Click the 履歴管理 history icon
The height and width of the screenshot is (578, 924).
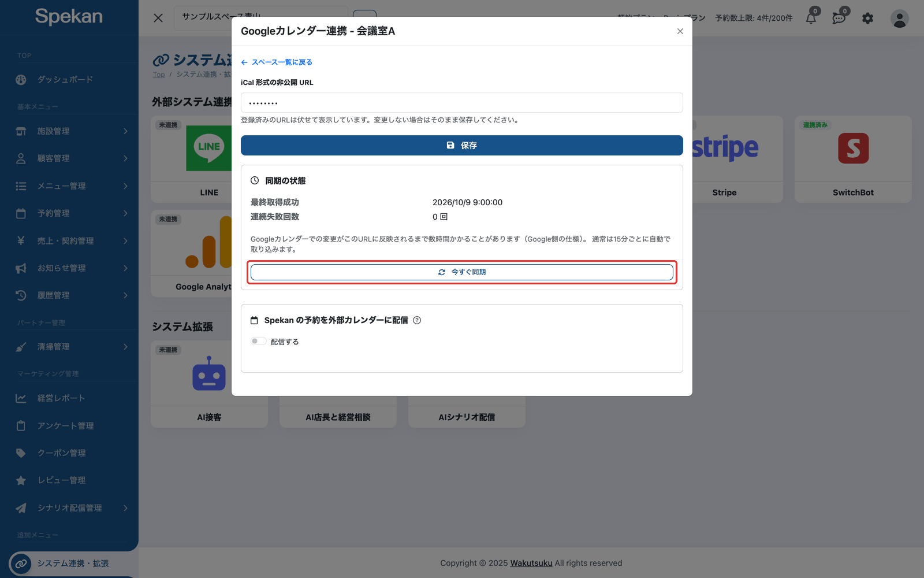(21, 295)
